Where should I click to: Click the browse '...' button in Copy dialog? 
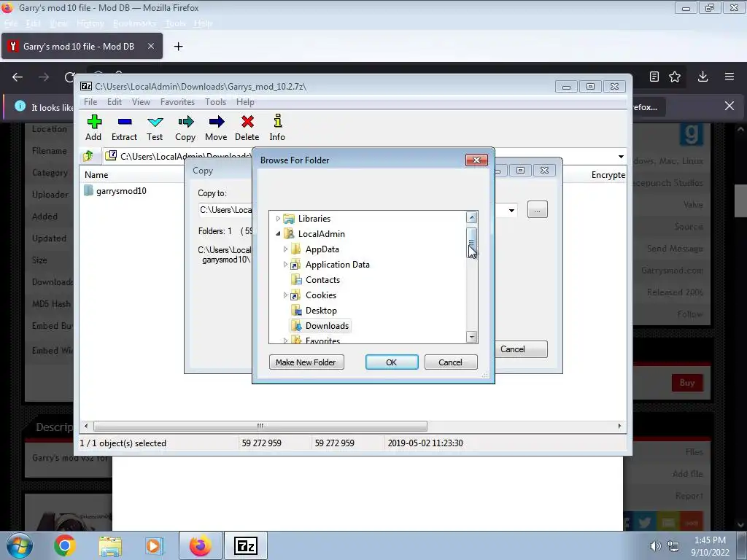pos(538,210)
